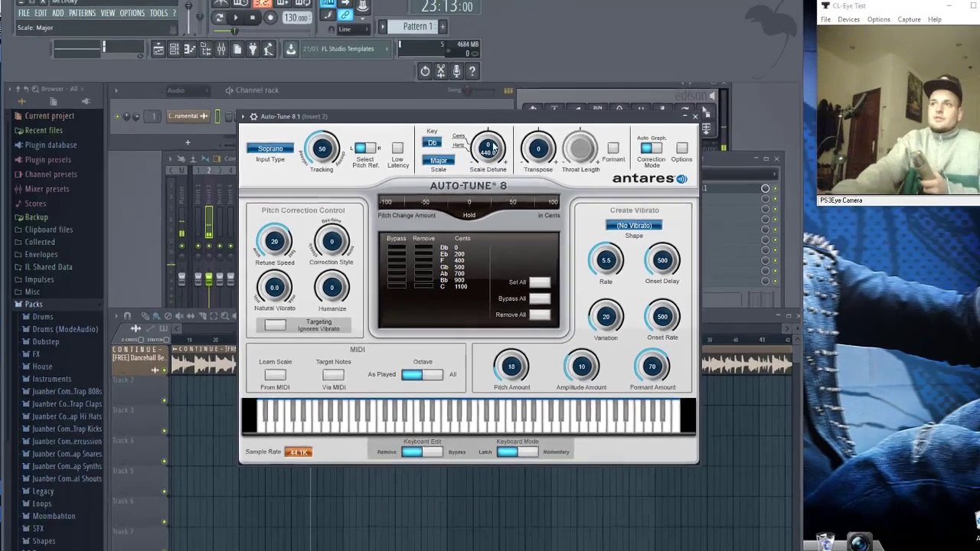
Task: Click the record button in transport
Action: (x=269, y=18)
